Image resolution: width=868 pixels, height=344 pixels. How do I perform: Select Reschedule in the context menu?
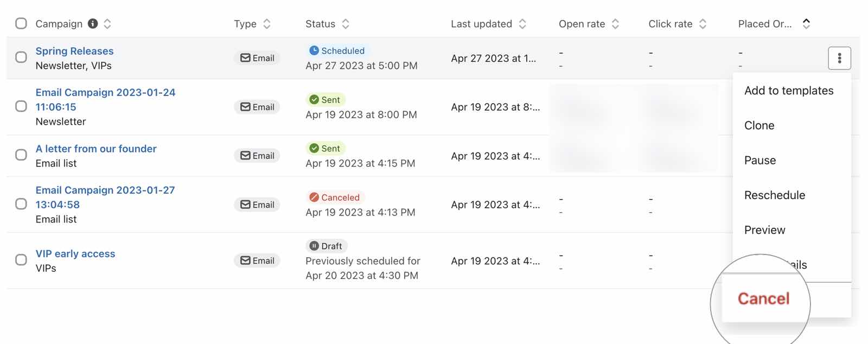coord(774,195)
